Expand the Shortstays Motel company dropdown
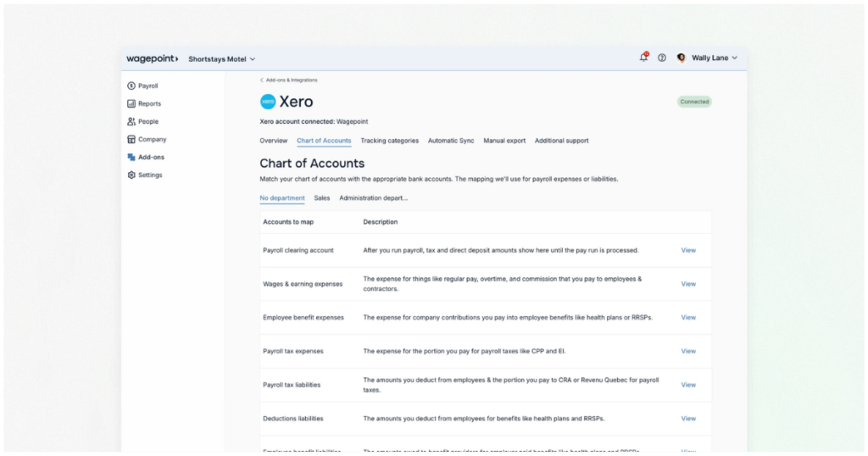Viewport: 868px width, 456px height. pos(221,59)
